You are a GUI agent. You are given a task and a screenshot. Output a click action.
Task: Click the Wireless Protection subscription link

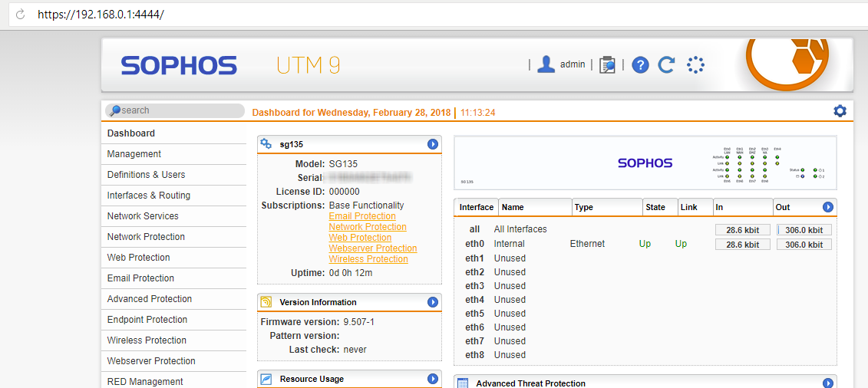[x=368, y=259]
